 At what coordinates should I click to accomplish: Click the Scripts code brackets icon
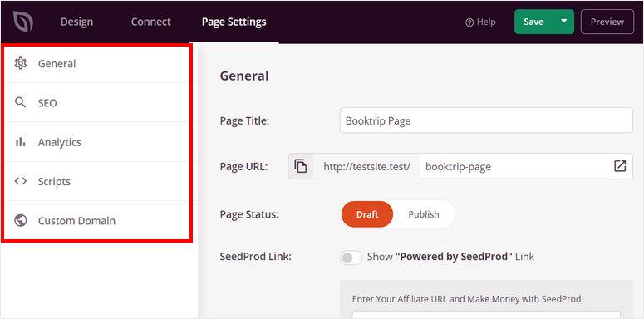[x=21, y=181]
